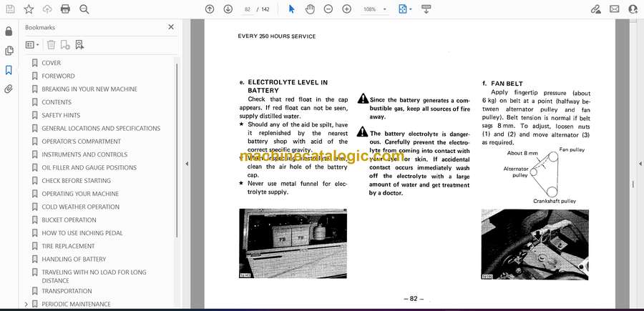Go to SAFETY HINTS bookmark
This screenshot has height=311, width=644.
[x=61, y=115]
